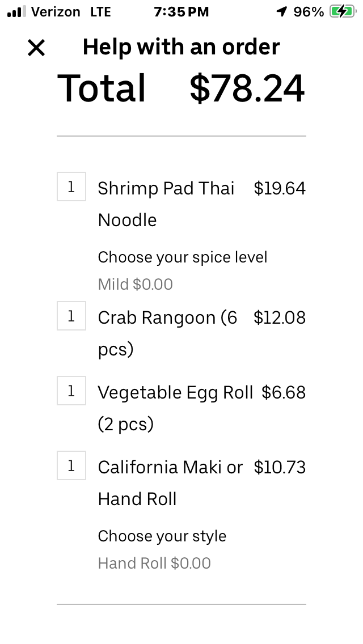Tap the Vegetable Egg Roll (2 pcs) item

(175, 408)
